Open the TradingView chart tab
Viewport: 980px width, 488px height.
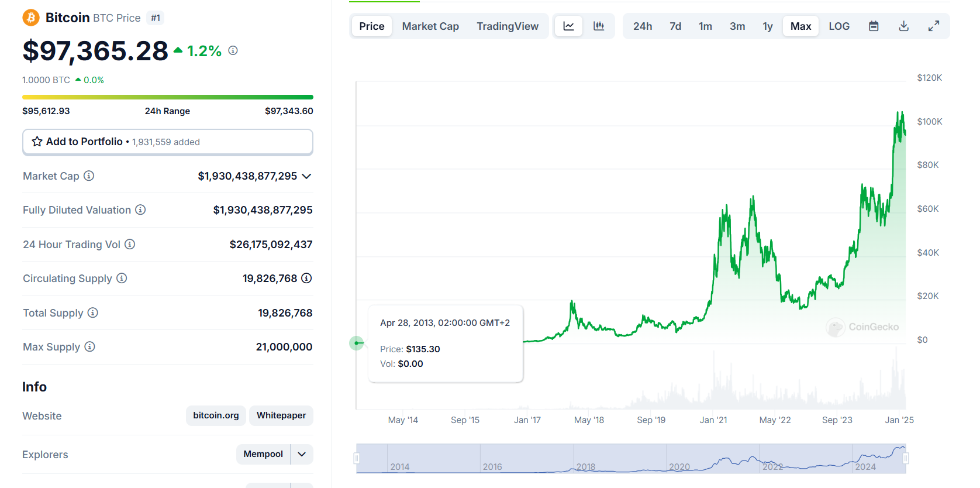pyautogui.click(x=507, y=26)
